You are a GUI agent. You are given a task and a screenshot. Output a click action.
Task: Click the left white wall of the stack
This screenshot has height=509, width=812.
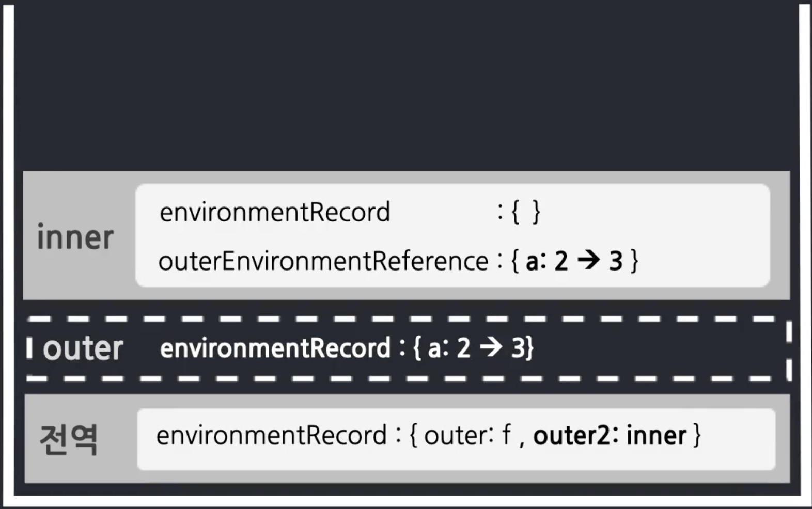click(x=8, y=253)
